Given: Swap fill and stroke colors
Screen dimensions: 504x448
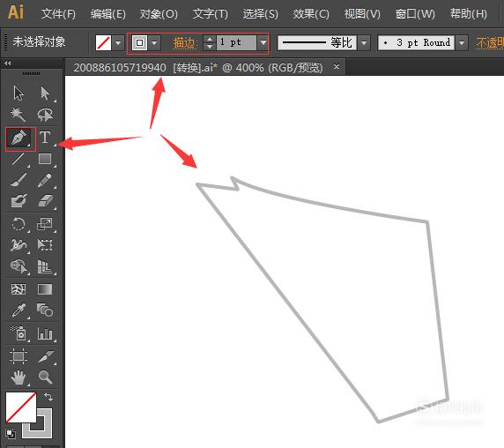Looking at the screenshot, I should 48,397.
